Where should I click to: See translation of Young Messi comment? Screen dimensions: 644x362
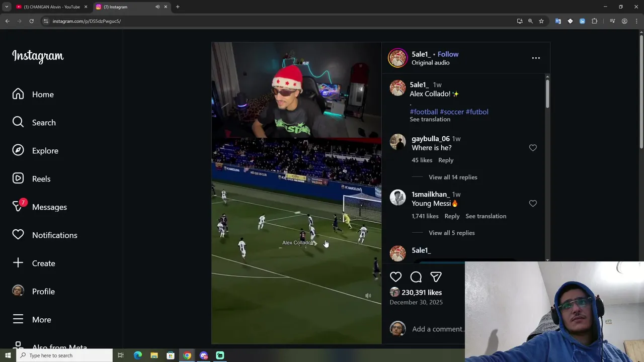[486, 216]
